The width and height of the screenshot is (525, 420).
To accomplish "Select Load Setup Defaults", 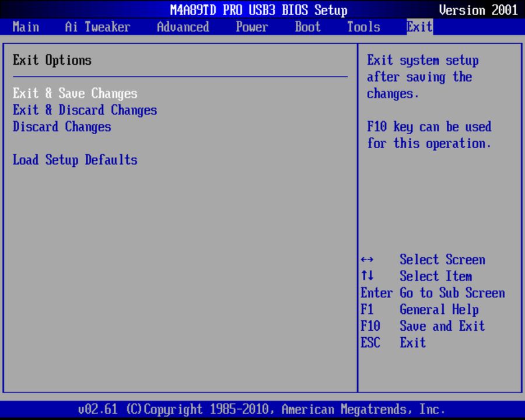I will (x=75, y=160).
